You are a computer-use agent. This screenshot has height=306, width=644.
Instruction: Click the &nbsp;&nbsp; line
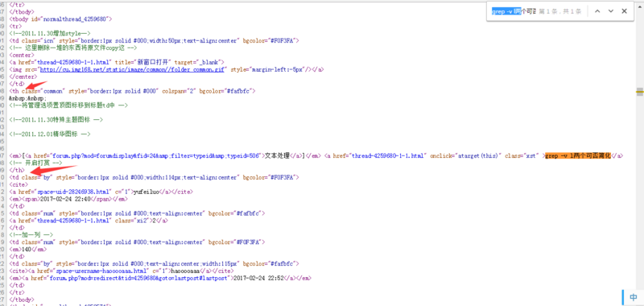pos(28,98)
